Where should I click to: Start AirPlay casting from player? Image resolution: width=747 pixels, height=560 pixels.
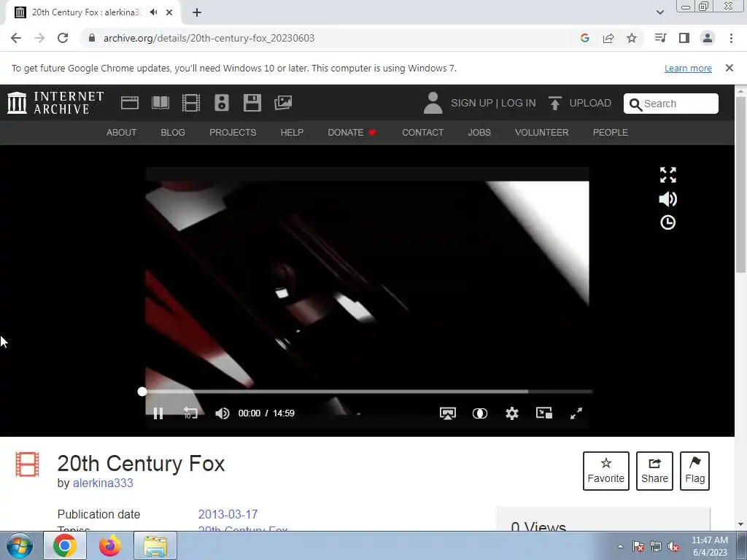pyautogui.click(x=448, y=413)
